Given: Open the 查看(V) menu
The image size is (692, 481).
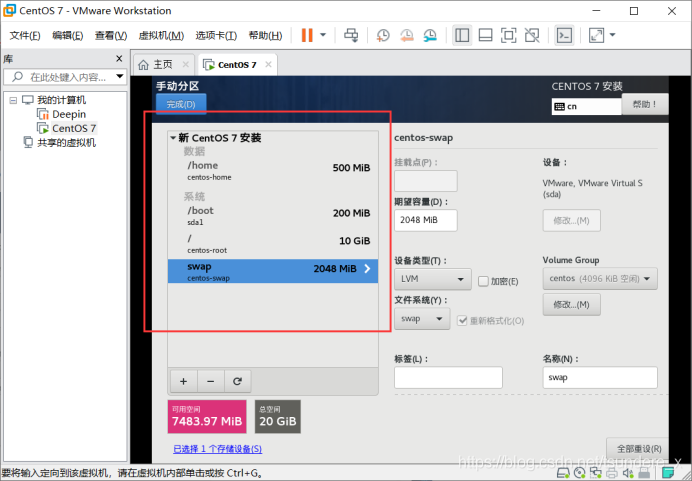Looking at the screenshot, I should [111, 35].
